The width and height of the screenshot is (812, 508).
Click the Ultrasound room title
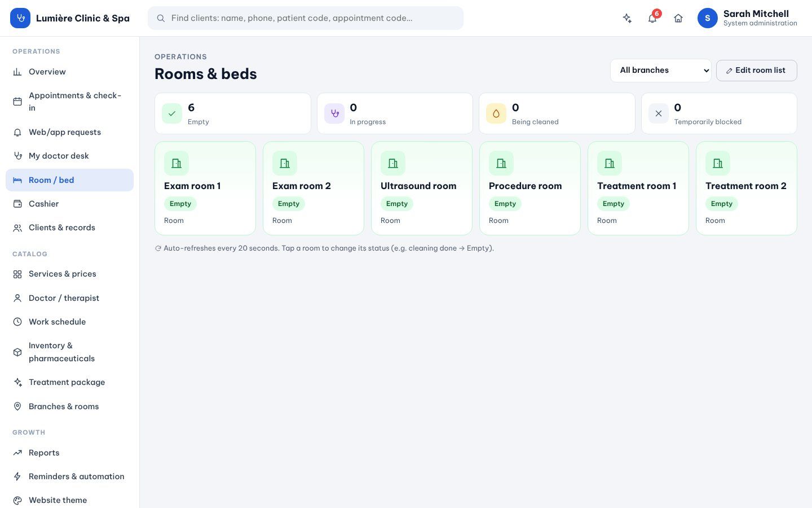(x=418, y=186)
